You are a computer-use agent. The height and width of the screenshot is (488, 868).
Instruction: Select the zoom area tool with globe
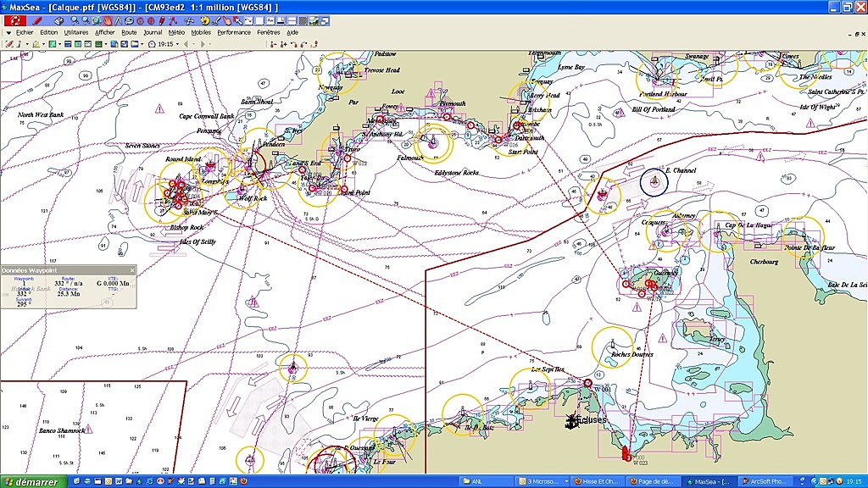(x=97, y=21)
